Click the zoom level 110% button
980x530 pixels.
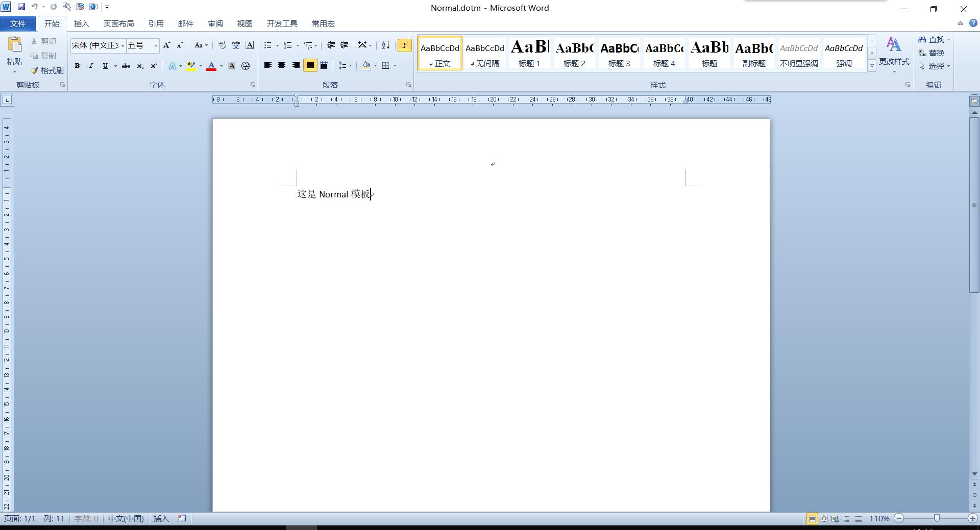tap(879, 519)
